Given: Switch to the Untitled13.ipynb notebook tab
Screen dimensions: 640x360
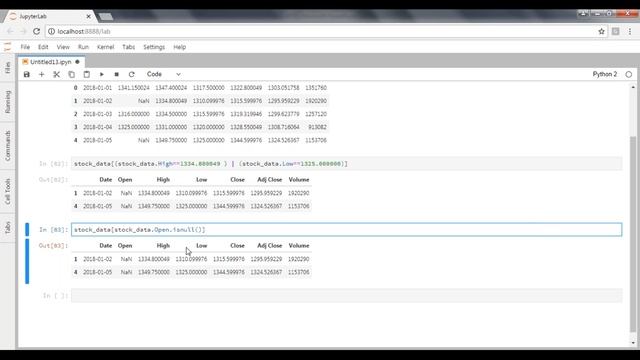Looking at the screenshot, I should 51,62.
